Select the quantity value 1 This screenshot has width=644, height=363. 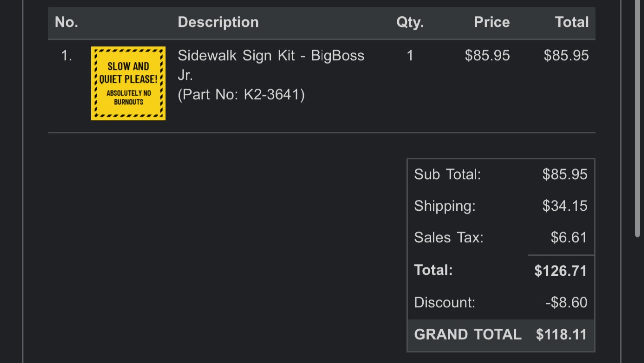[x=410, y=56]
